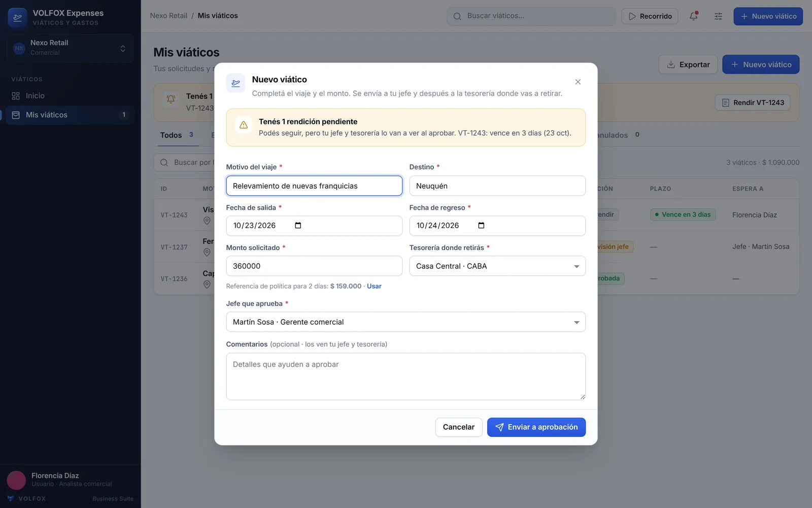This screenshot has height=508, width=812.
Task: Click into the Comentarios textarea
Action: pyautogui.click(x=405, y=376)
